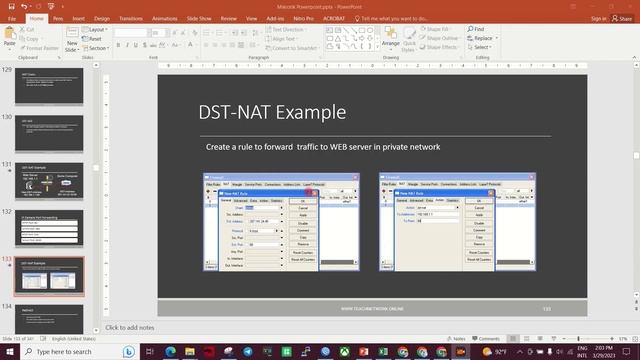The height and width of the screenshot is (360, 640).
Task: Open Microsoft Edge from taskbar
Action: (x=170, y=351)
